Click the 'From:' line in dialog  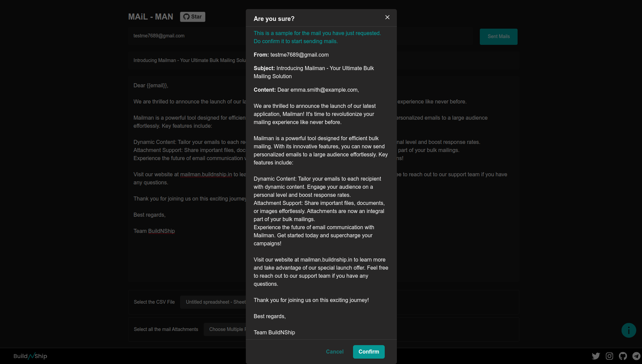(291, 55)
